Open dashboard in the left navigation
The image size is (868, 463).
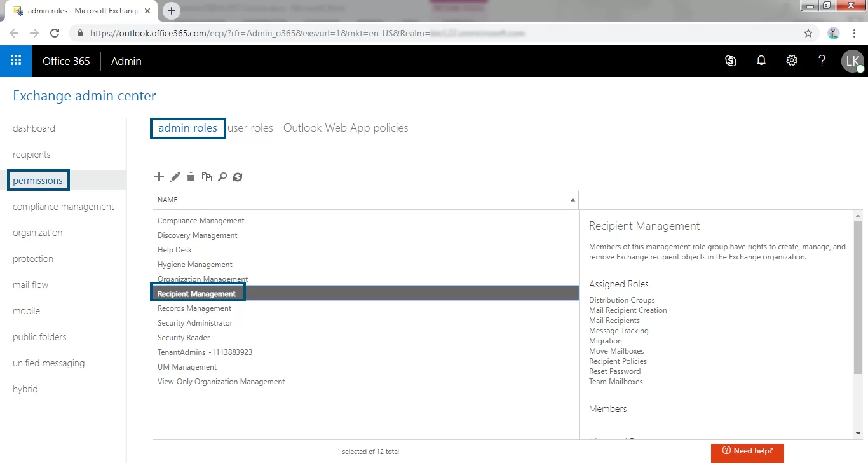coord(34,128)
